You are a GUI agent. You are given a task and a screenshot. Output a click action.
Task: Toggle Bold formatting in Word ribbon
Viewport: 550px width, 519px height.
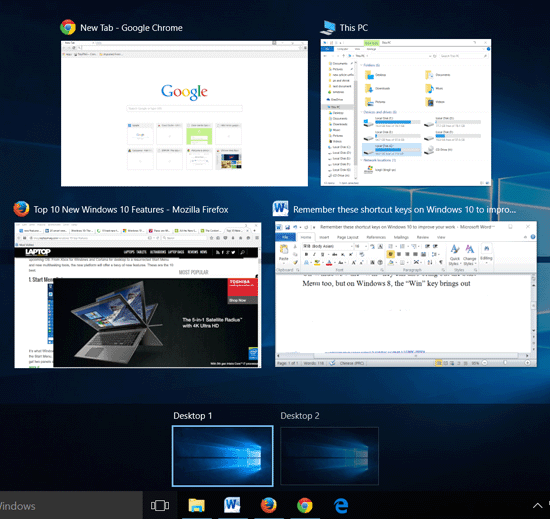click(306, 254)
